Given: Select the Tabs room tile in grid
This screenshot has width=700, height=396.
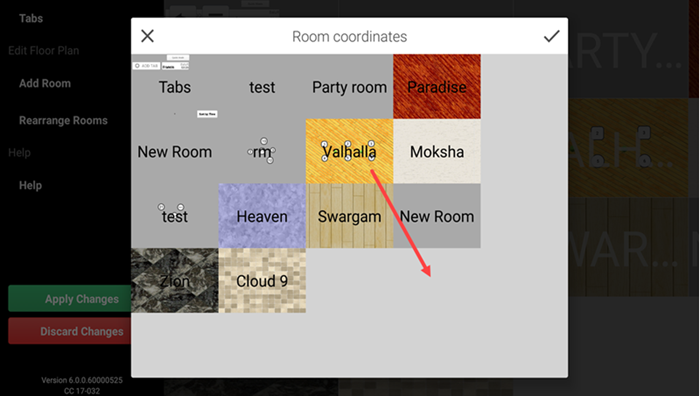Looking at the screenshot, I should click(175, 87).
